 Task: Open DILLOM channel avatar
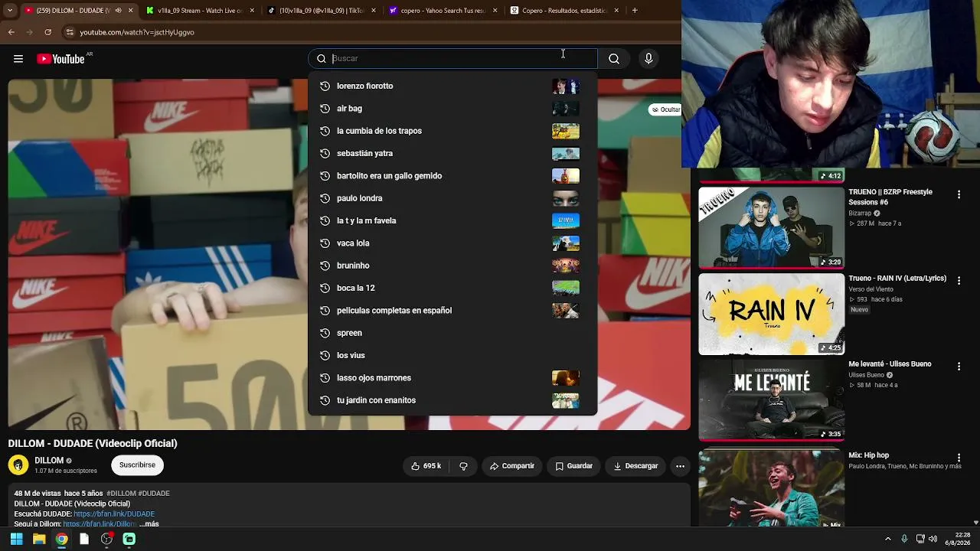(18, 465)
